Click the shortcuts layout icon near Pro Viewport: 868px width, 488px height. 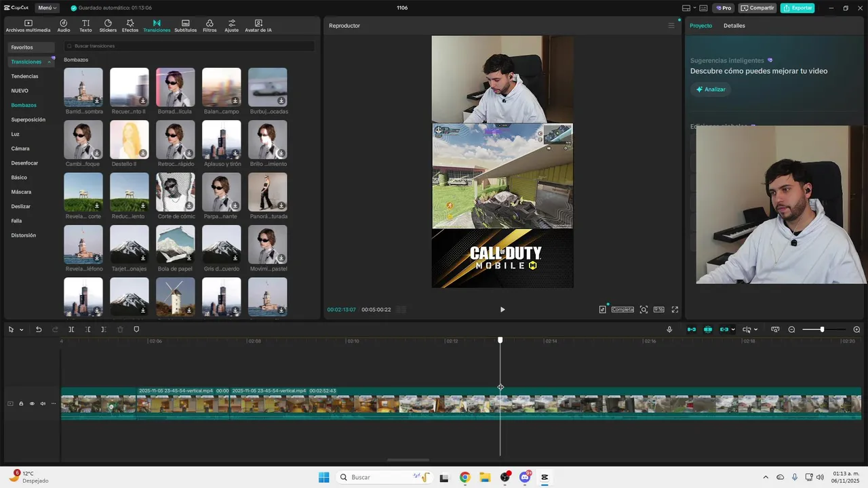(x=703, y=8)
